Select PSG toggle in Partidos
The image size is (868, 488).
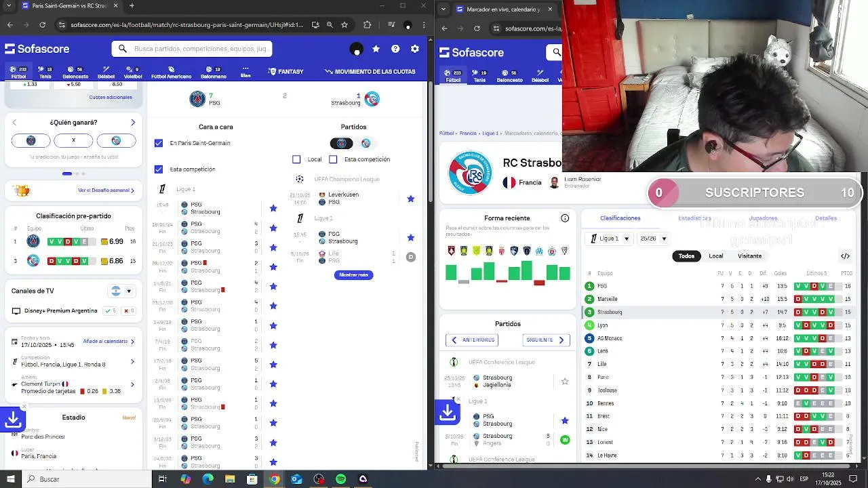click(342, 143)
